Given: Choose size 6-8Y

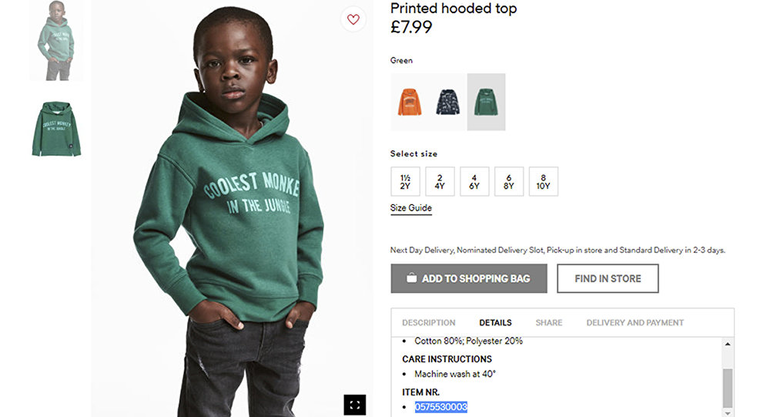Looking at the screenshot, I should pyautogui.click(x=508, y=181).
